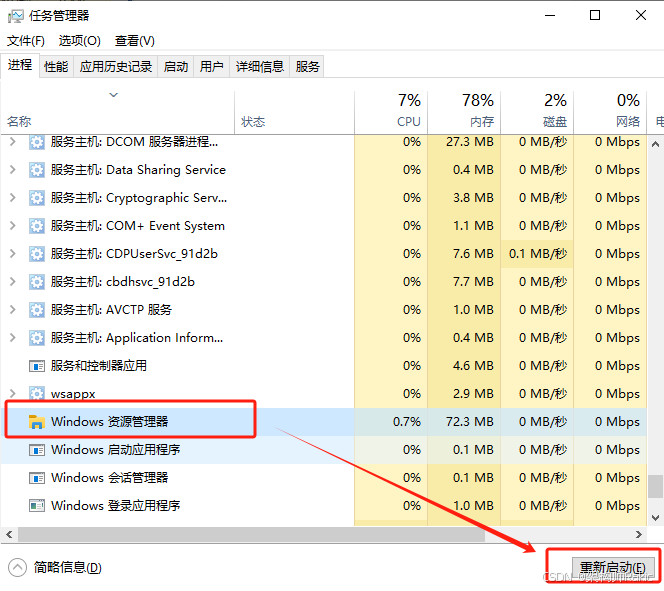Viewport: 664px width, 591px height.
Task: Click the 0.1 MB/秒 disk value
Action: (x=538, y=254)
